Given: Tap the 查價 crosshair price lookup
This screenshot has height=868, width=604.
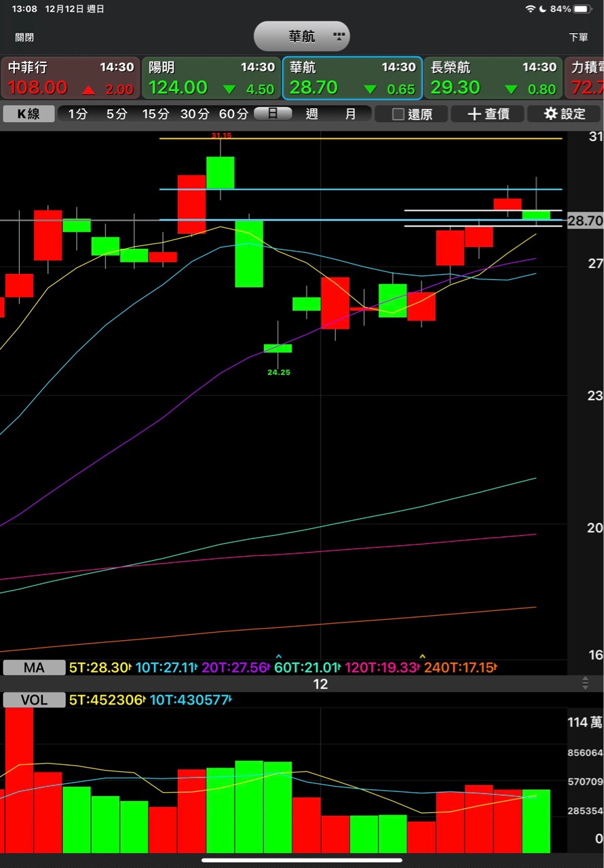Looking at the screenshot, I should 489,113.
